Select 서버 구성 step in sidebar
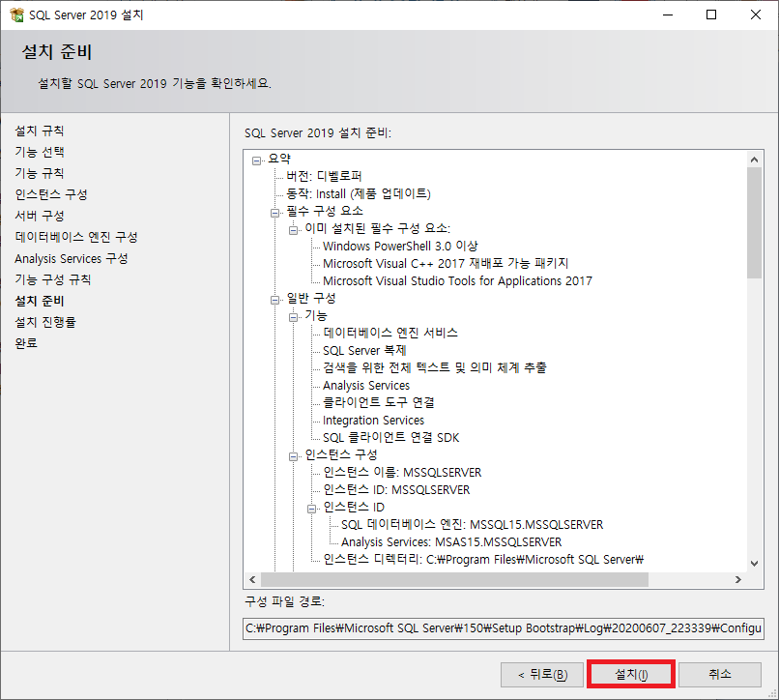Image resolution: width=779 pixels, height=700 pixels. coord(40,216)
